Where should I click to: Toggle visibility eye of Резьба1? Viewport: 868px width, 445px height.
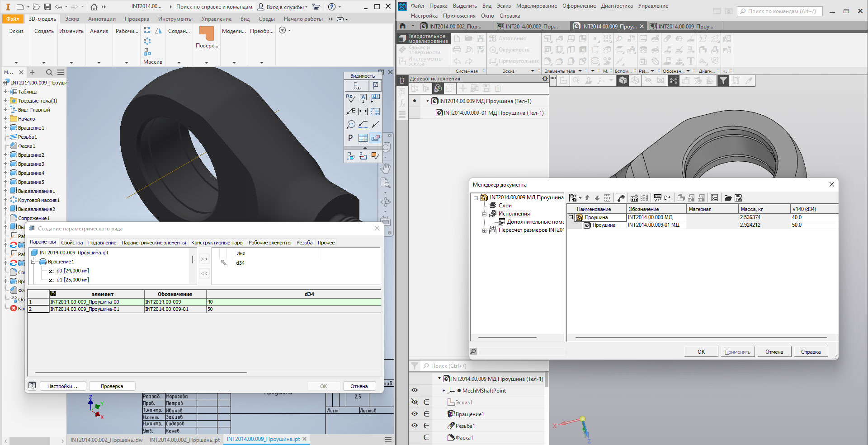415,426
